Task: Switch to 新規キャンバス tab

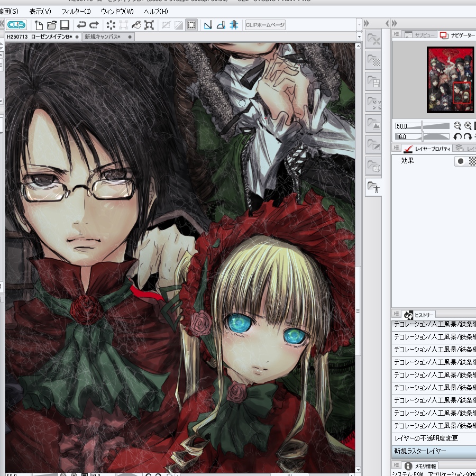Action: point(103,36)
